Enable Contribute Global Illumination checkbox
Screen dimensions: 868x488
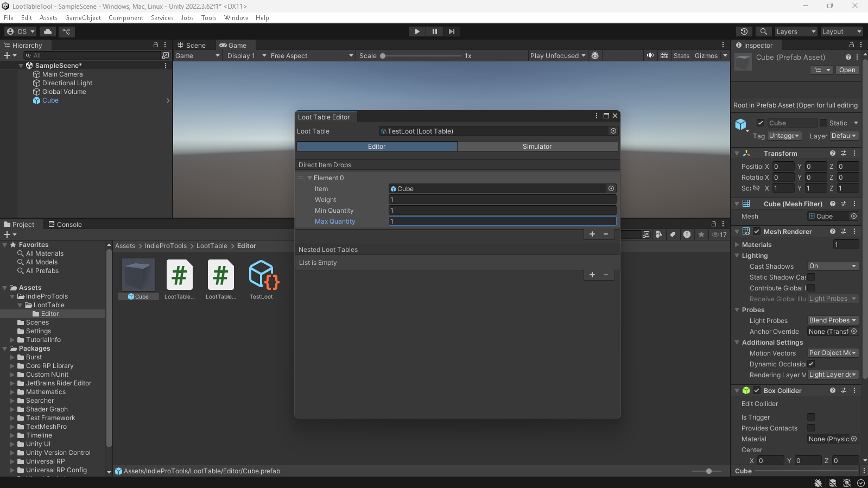point(811,288)
